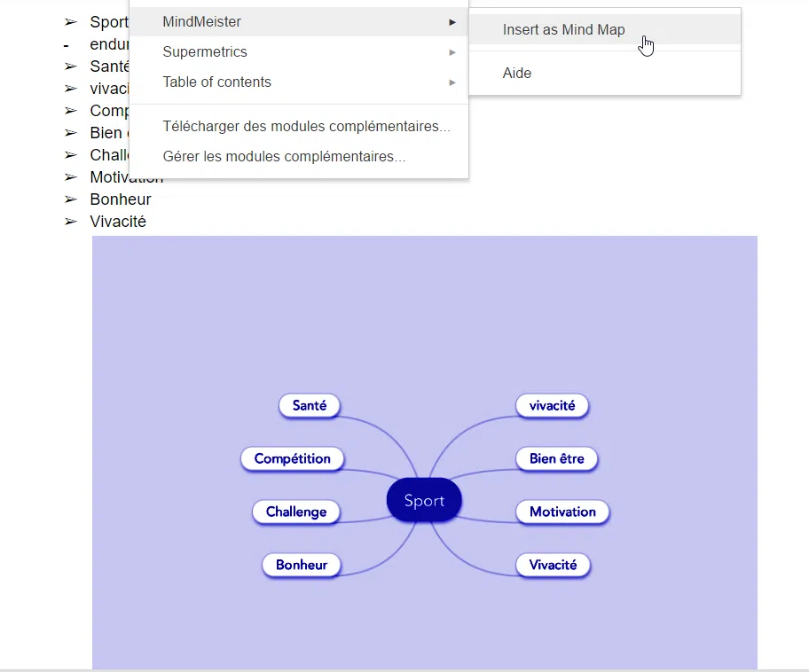The image size is (809, 672).
Task: Select the lowercase vivacité node
Action: [552, 405]
